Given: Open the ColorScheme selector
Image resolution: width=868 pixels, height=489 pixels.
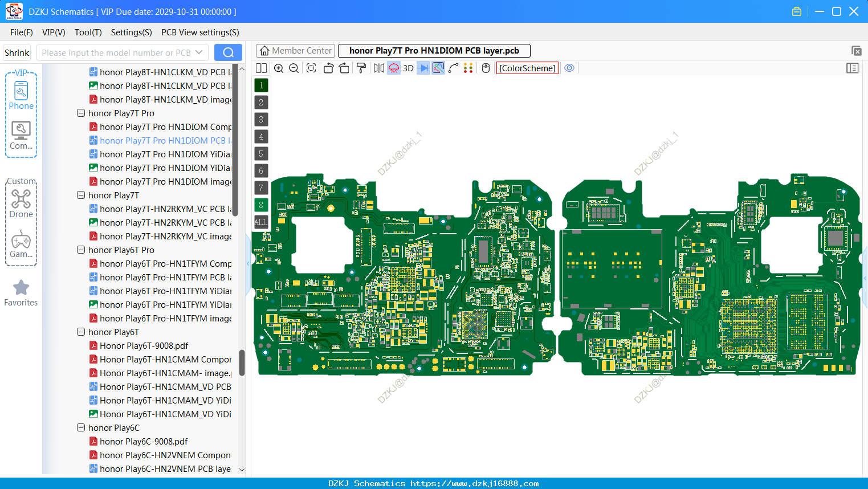Looking at the screenshot, I should pos(527,68).
